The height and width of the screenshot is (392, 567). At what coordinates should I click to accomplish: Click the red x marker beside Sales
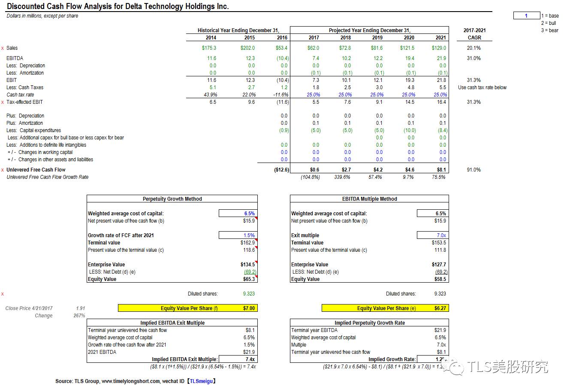[3, 48]
